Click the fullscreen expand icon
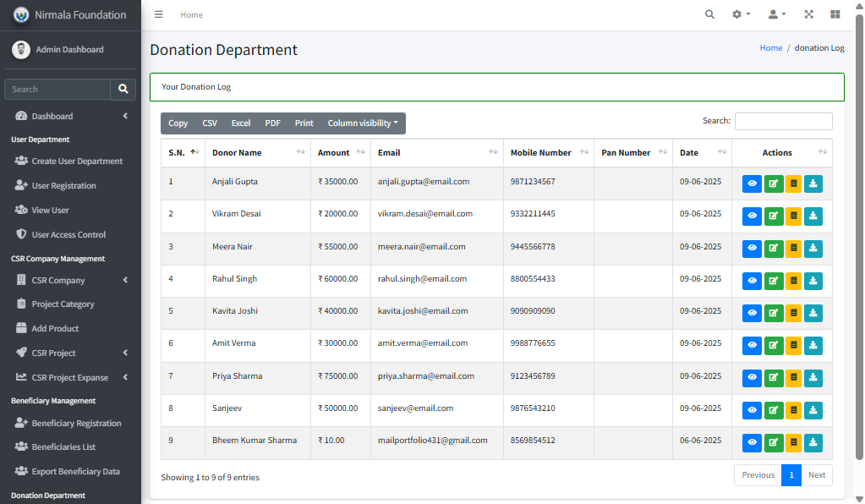 808,14
